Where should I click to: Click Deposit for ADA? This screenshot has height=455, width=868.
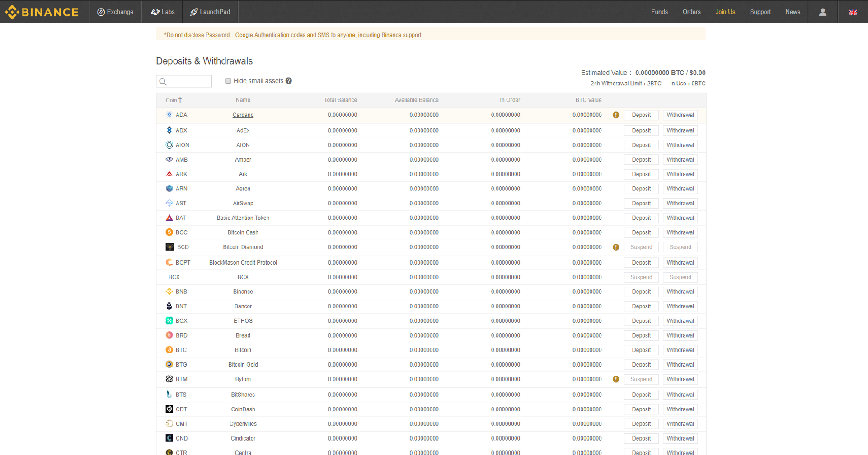point(641,115)
